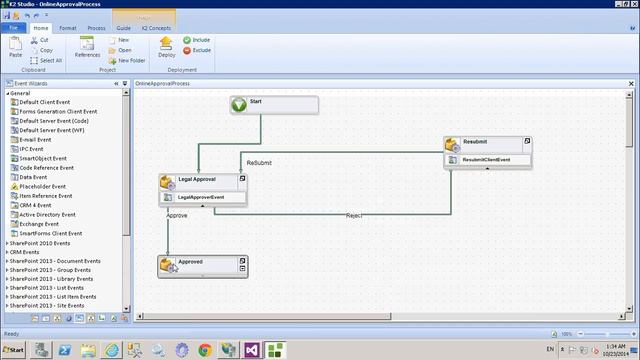The width and height of the screenshot is (640, 360).
Task: Click Copy in the Clipboard group
Action: (42, 50)
